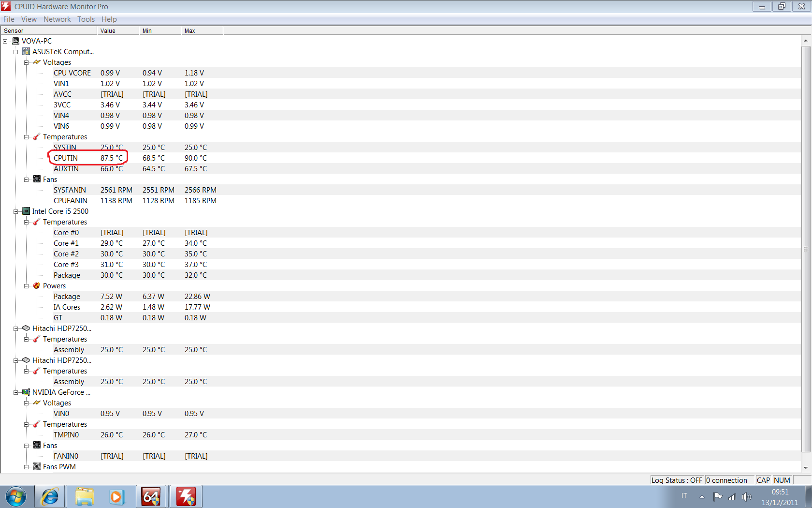Click the Max column header
Image resolution: width=812 pixels, height=508 pixels.
(x=202, y=30)
